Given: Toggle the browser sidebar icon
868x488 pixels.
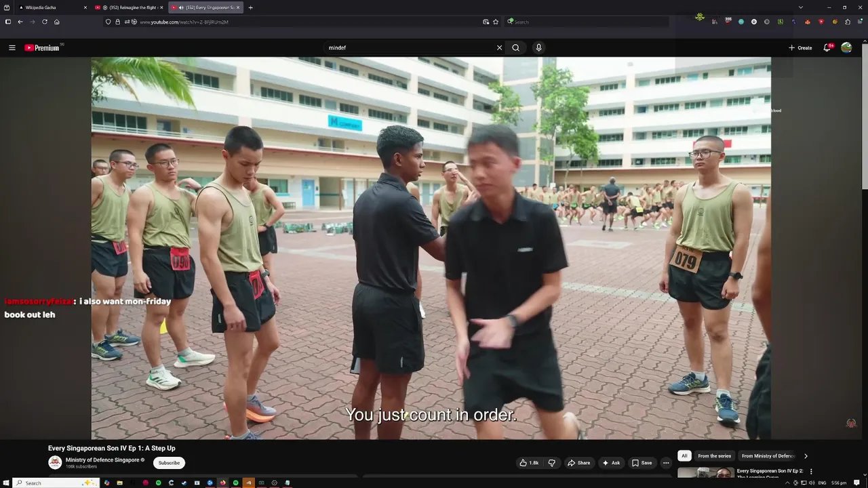Looking at the screenshot, I should point(7,22).
